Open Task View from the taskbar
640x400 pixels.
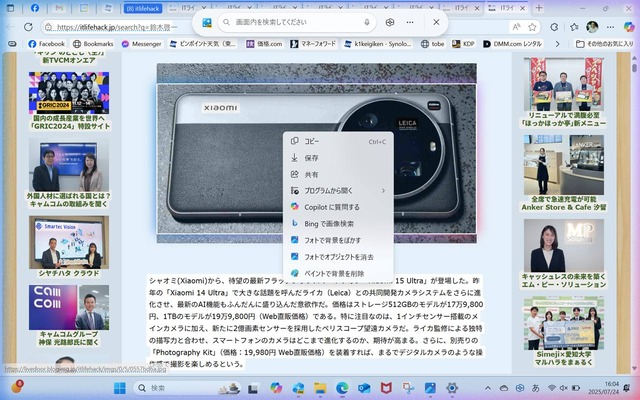tap(253, 388)
